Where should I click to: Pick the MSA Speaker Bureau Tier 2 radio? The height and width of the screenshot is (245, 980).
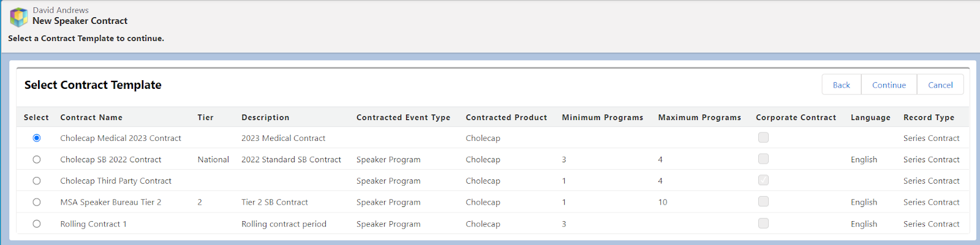[x=37, y=202]
